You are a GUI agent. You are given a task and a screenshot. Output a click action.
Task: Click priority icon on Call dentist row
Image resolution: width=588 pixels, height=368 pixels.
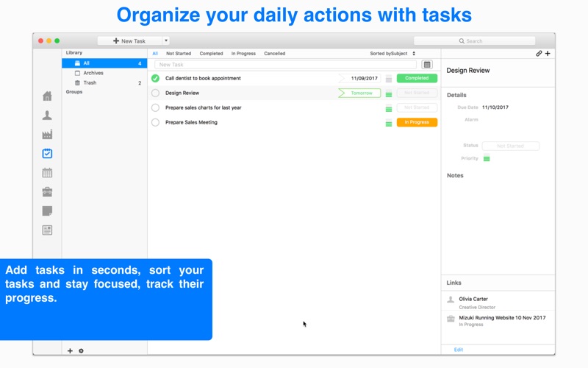(x=389, y=79)
